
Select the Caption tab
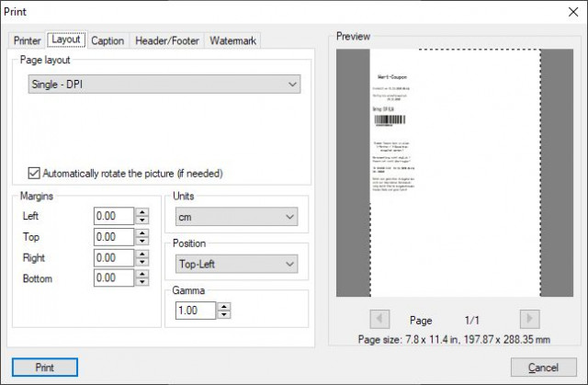(107, 40)
